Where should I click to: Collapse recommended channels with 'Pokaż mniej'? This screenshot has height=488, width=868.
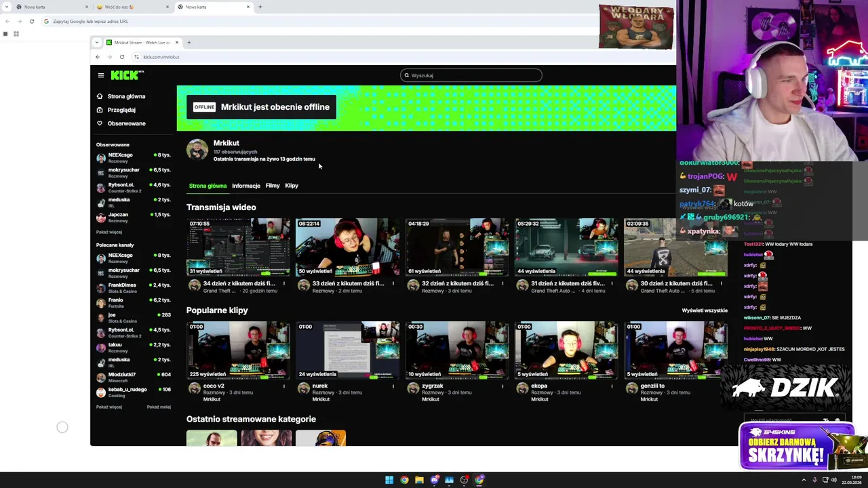(159, 407)
